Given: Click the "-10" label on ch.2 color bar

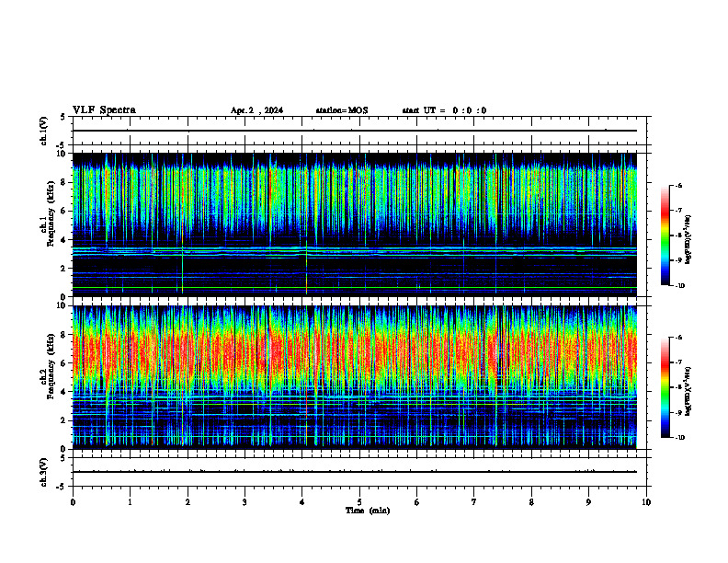Looking at the screenshot, I should coord(679,438).
